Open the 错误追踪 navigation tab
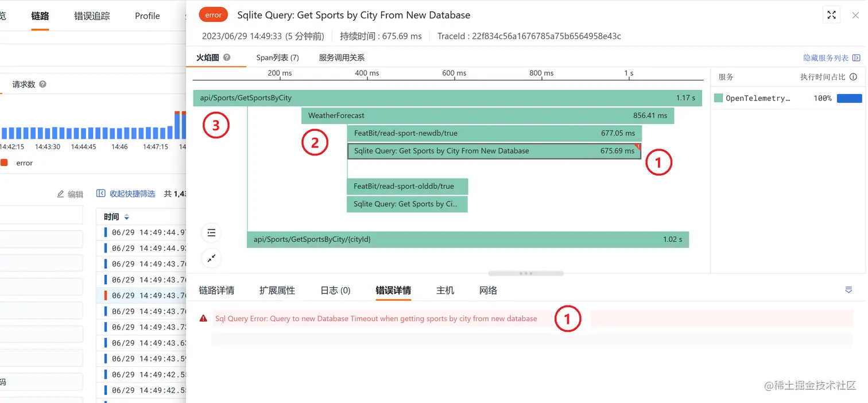This screenshot has height=403, width=868. [92, 16]
